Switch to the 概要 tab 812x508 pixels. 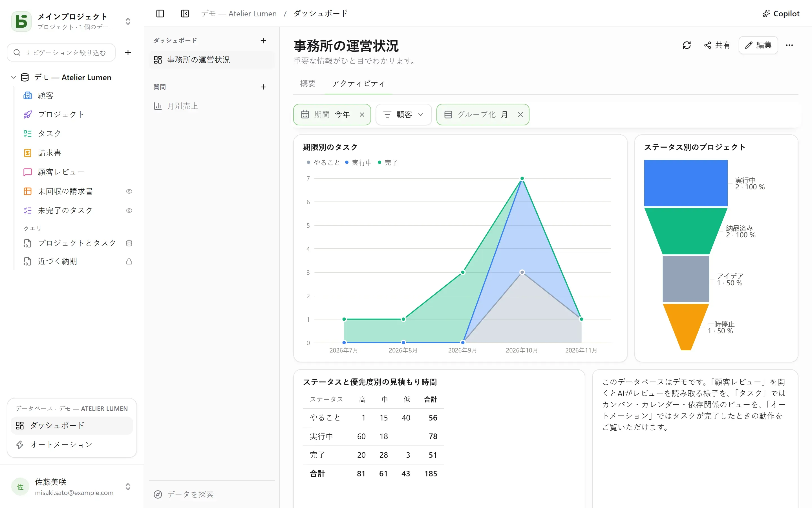tap(308, 83)
